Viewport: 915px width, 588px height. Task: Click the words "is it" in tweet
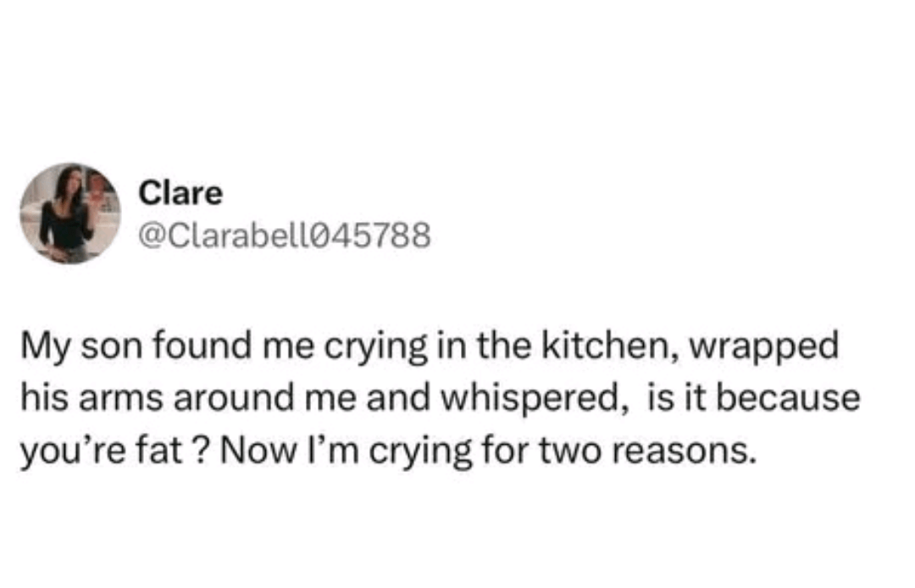pos(668,397)
